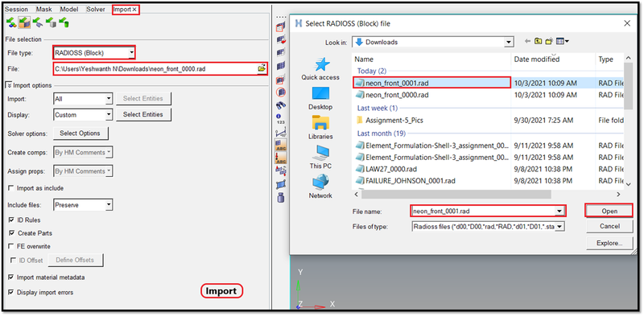Sort by the Date modified column header
Image resolution: width=644 pixels, height=316 pixels.
click(x=537, y=59)
